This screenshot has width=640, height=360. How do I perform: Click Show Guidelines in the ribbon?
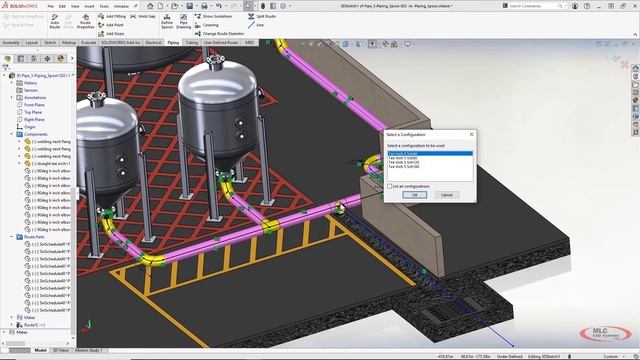(x=213, y=16)
